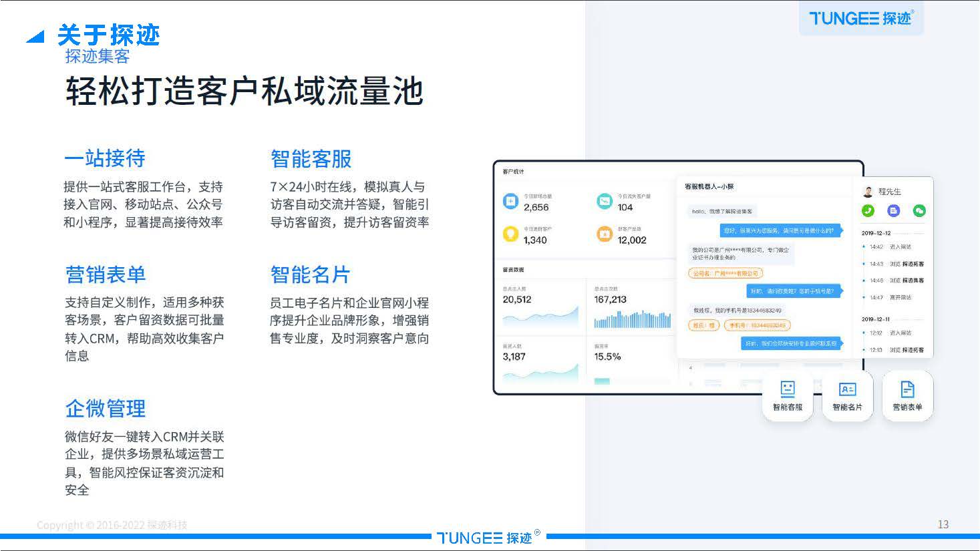This screenshot has height=551, width=980.
Task: Select the yellow 今日进群客户 icon
Action: pos(511,235)
